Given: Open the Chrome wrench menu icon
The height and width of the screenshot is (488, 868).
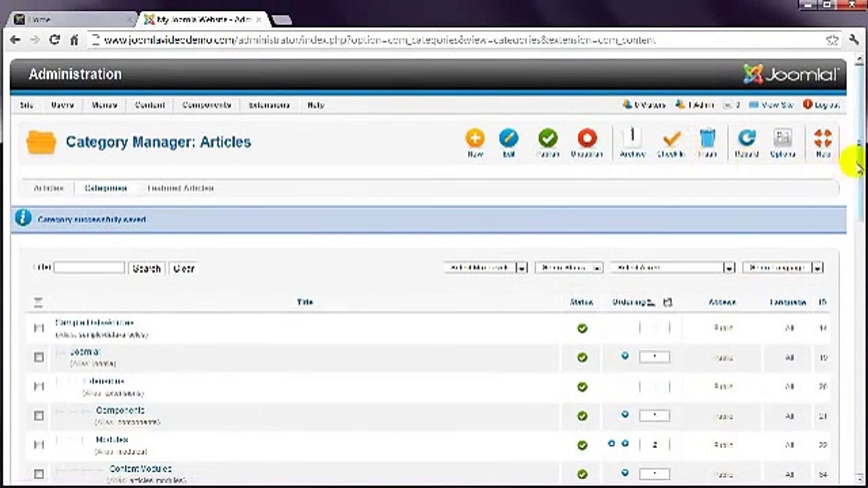Looking at the screenshot, I should pos(854,40).
